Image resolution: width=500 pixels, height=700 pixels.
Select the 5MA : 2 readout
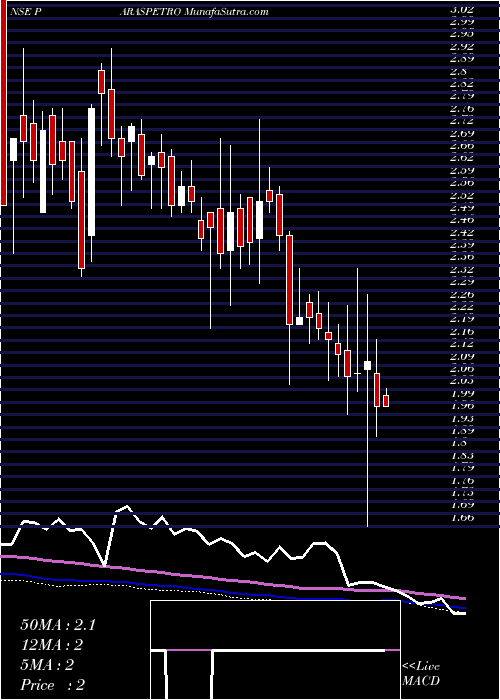pos(48,665)
